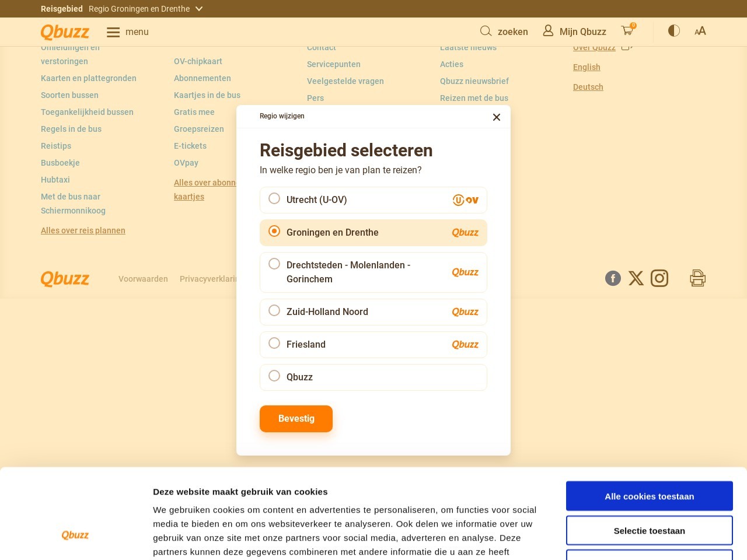Switch to the English link
Screen dimensions: 747x560
click(x=587, y=67)
